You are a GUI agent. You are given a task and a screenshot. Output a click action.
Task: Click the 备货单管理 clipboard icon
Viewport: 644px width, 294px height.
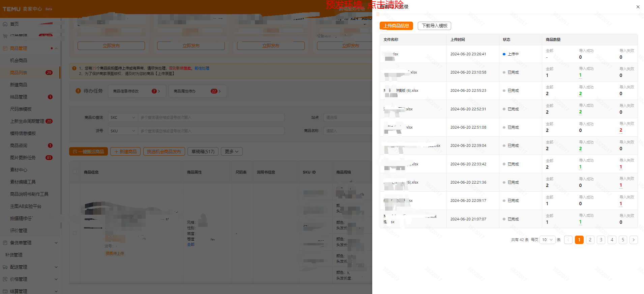point(5,243)
